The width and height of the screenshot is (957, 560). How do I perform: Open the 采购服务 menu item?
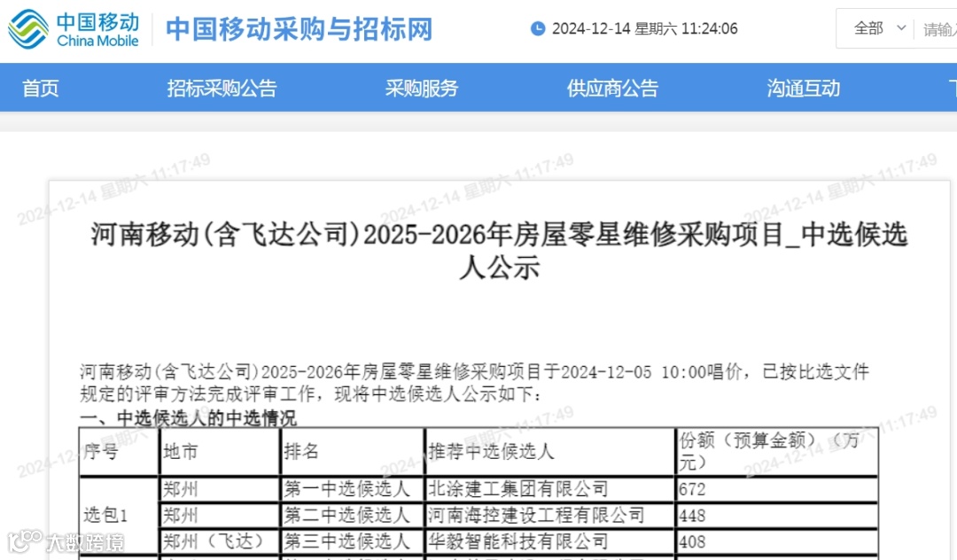coord(422,89)
